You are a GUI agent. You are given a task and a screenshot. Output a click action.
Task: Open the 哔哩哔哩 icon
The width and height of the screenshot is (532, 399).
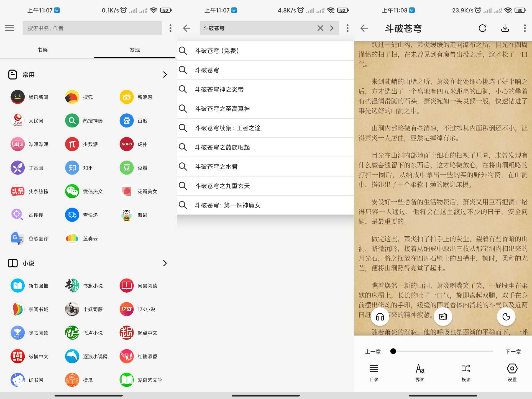(x=17, y=144)
